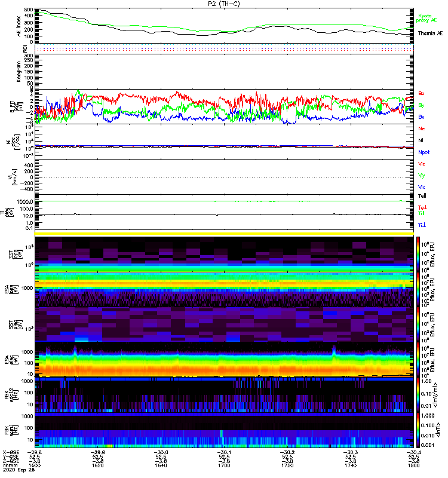448x478 pixels.
Task: Click the <|mV/m|> color bar unit label
Action: point(435,395)
